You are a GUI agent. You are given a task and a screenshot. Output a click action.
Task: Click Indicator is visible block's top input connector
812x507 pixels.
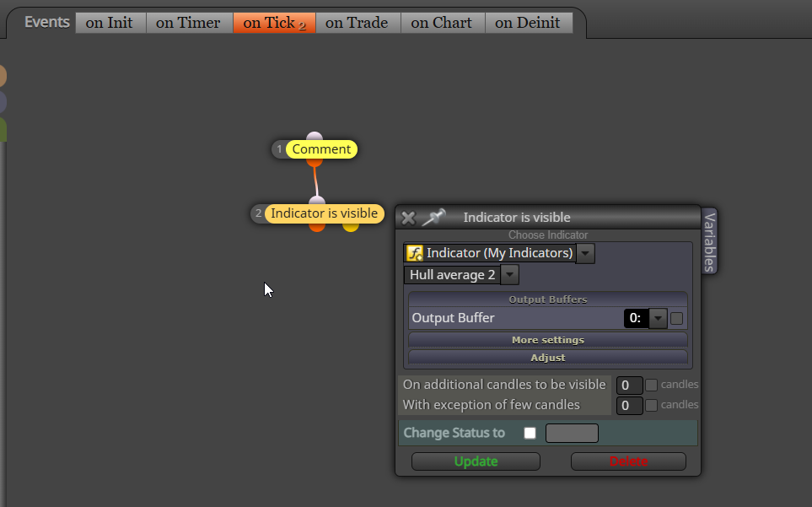317,201
